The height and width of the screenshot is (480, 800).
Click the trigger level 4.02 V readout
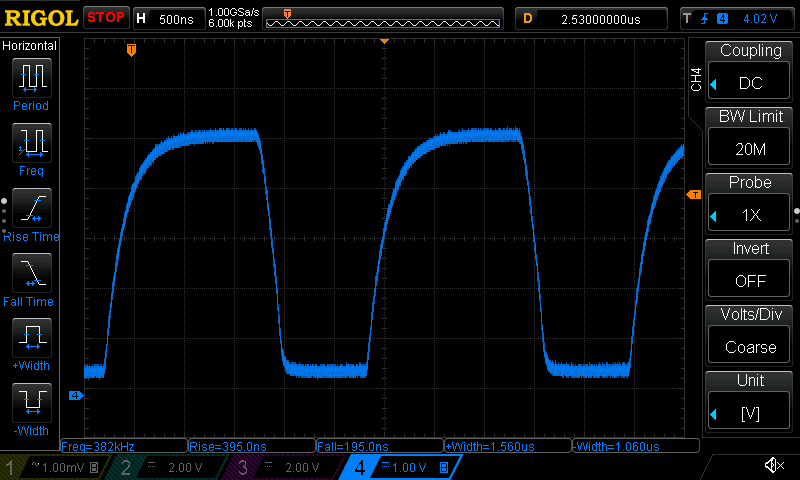pos(760,19)
